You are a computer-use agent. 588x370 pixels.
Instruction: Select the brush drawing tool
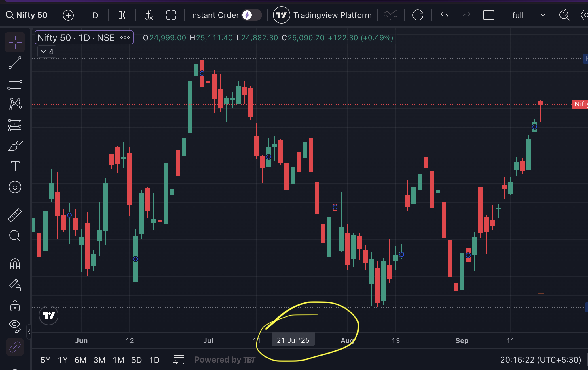click(15, 146)
